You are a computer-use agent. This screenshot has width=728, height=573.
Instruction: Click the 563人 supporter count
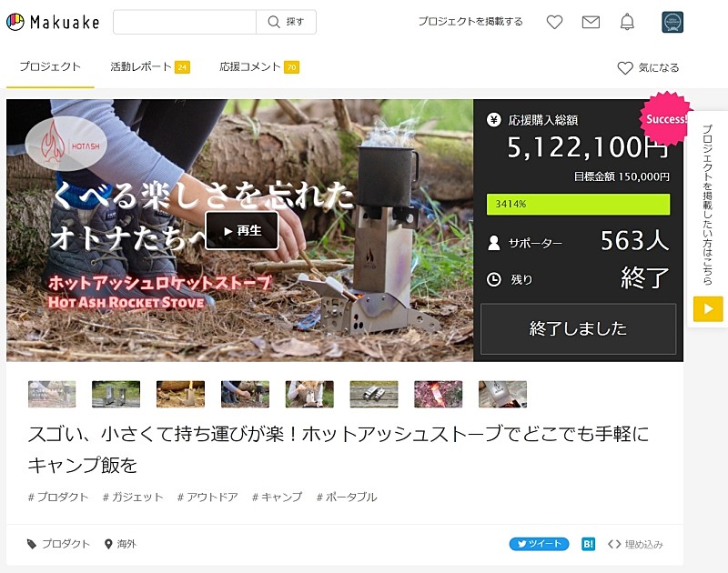coord(634,241)
